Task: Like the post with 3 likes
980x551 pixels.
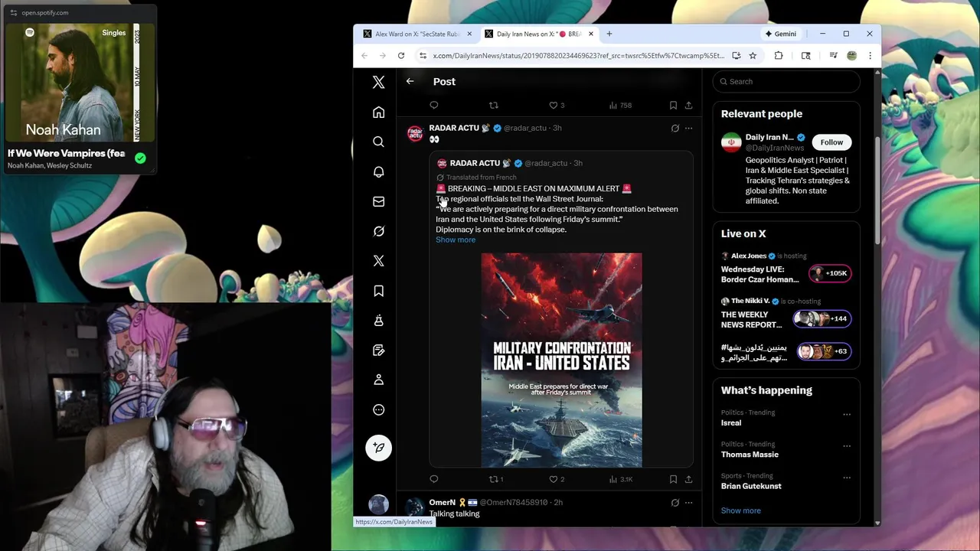Action: click(x=557, y=105)
